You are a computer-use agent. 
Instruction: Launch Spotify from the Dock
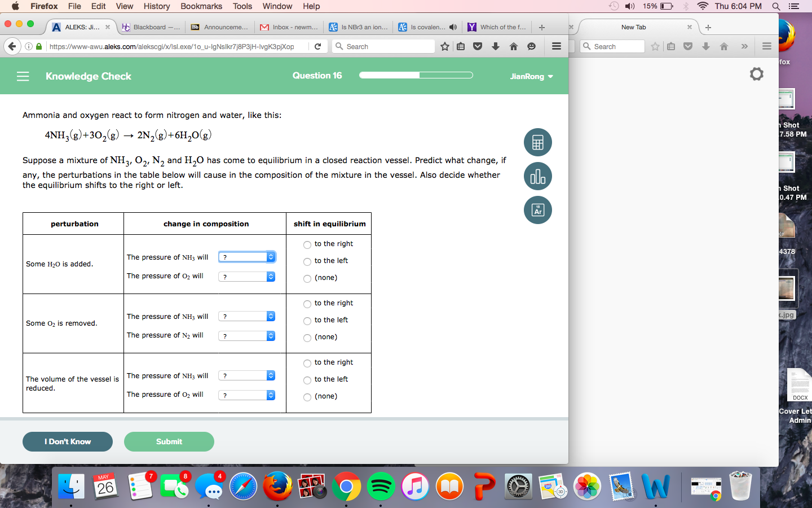point(381,485)
